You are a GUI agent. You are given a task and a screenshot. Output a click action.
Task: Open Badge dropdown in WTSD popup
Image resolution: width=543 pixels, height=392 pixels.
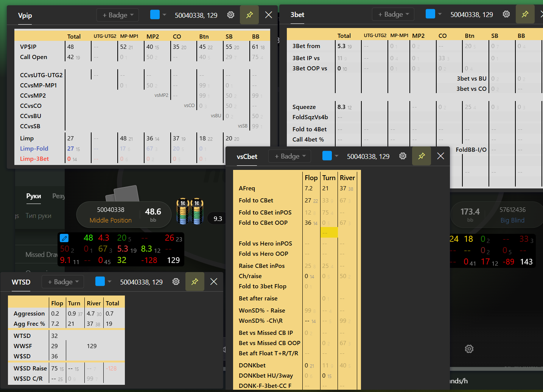(x=63, y=282)
